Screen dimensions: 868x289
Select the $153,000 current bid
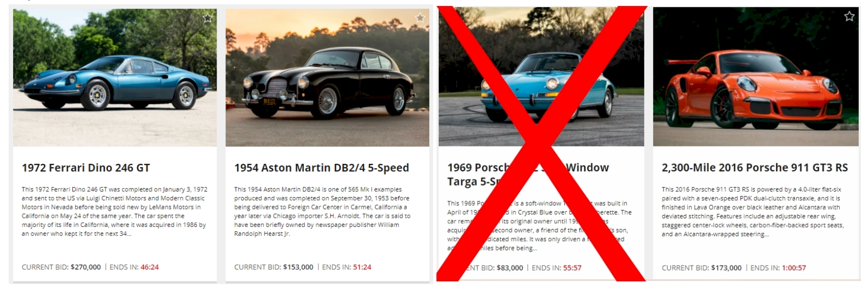(298, 267)
